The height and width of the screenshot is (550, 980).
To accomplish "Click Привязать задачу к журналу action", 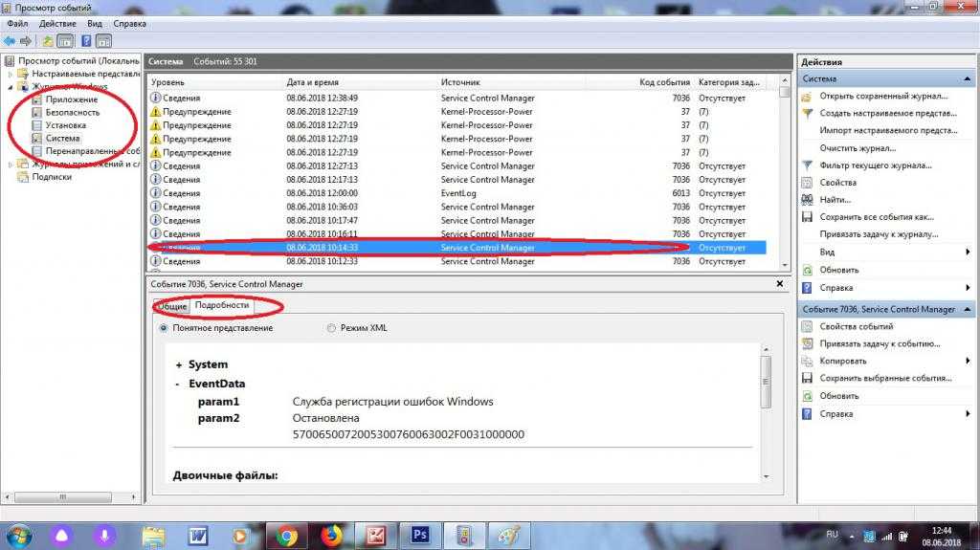I will pos(879,234).
